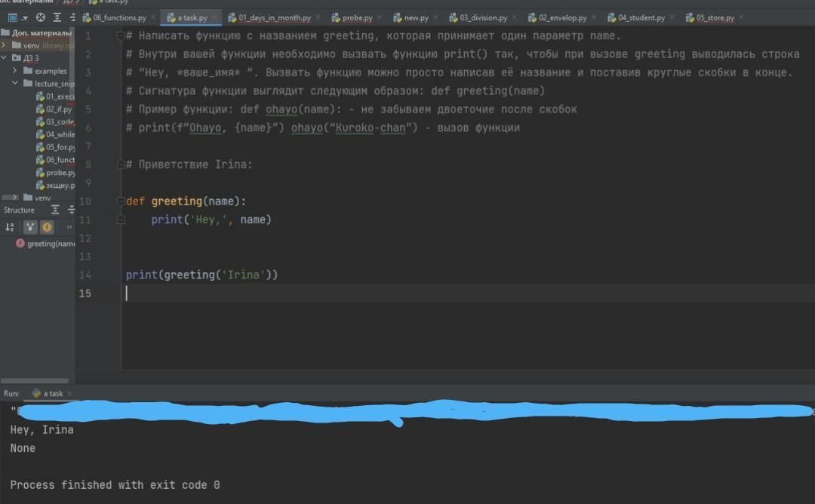Click the fold end marker at line 11
This screenshot has height=504, width=815.
[x=121, y=220]
